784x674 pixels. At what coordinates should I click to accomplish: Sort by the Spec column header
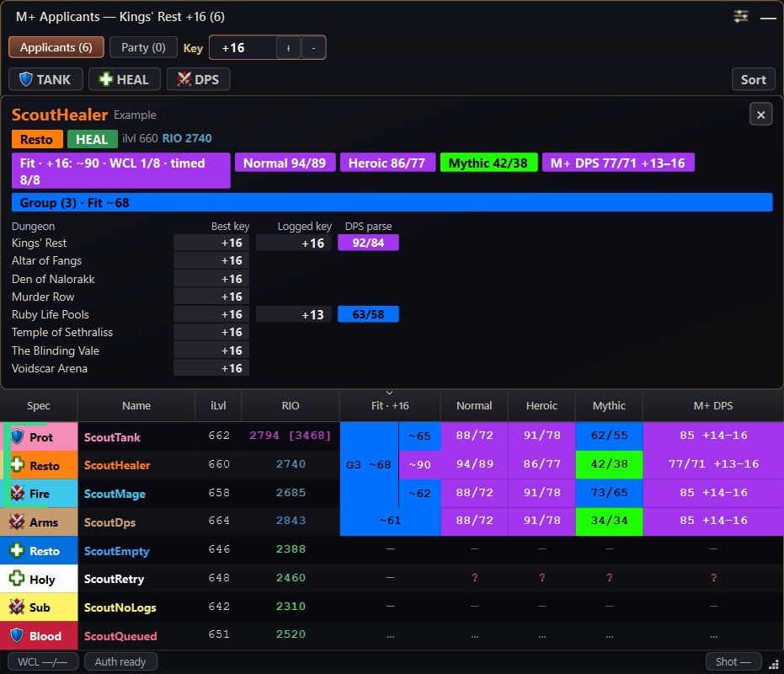(x=39, y=406)
